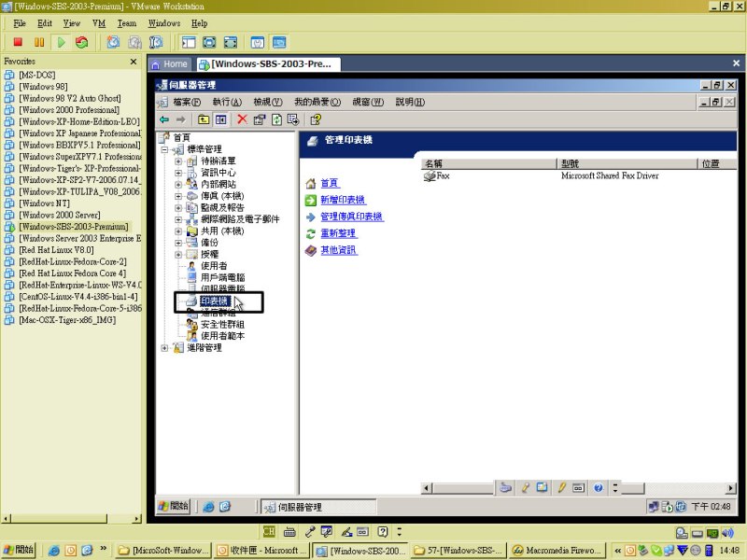Open the 執行(A) menu

(227, 102)
